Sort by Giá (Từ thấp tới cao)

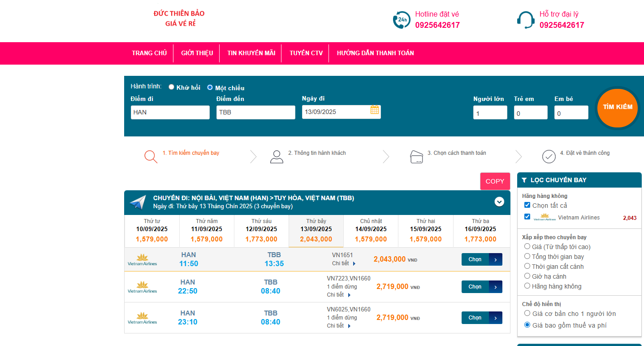click(527, 246)
